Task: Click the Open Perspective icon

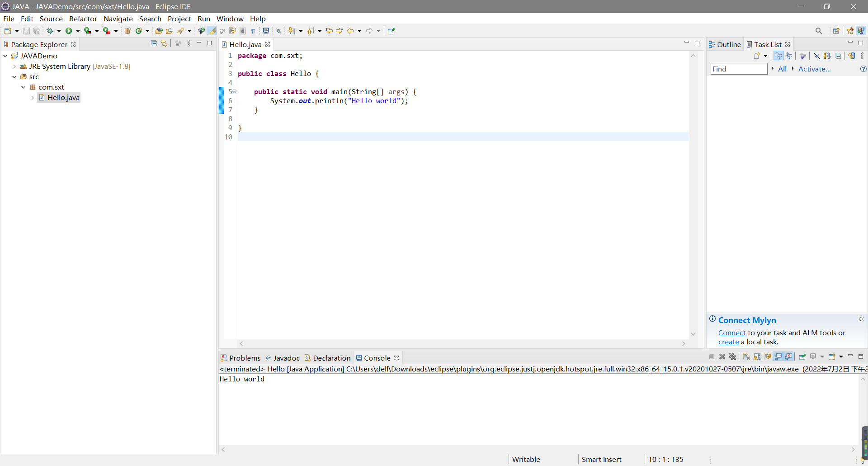Action: point(836,31)
